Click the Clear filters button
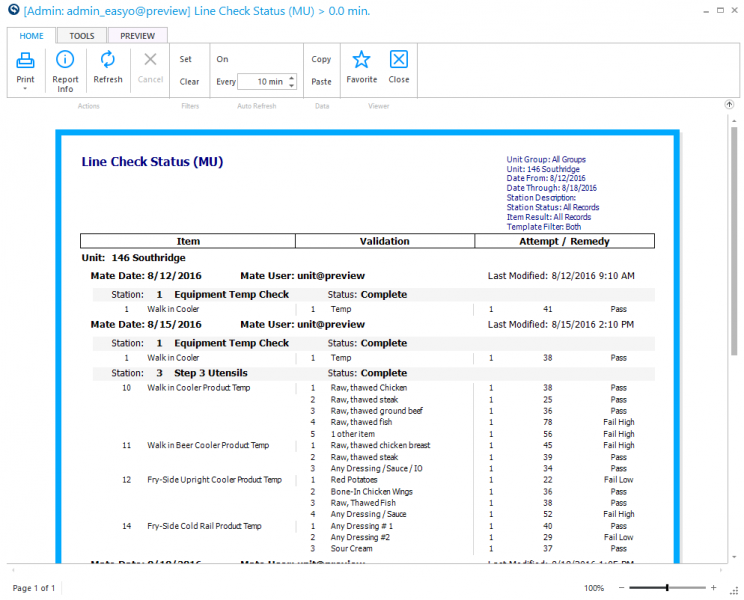 [189, 82]
